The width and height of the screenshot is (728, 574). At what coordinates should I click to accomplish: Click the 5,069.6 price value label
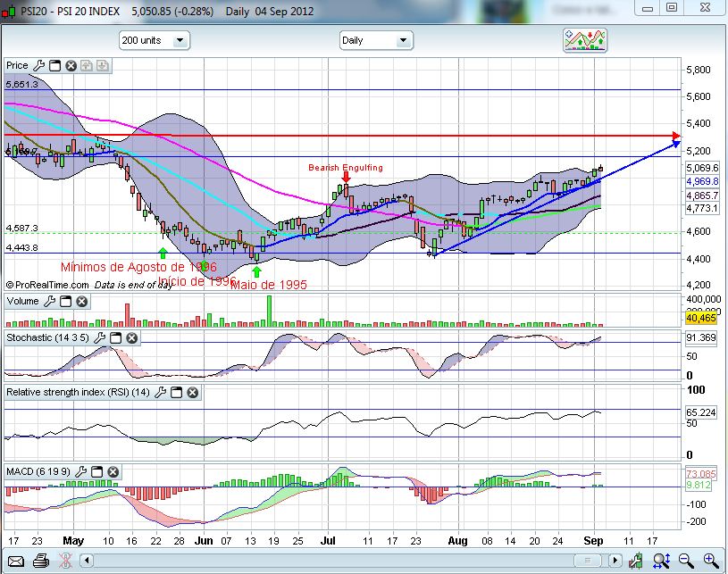click(x=702, y=168)
